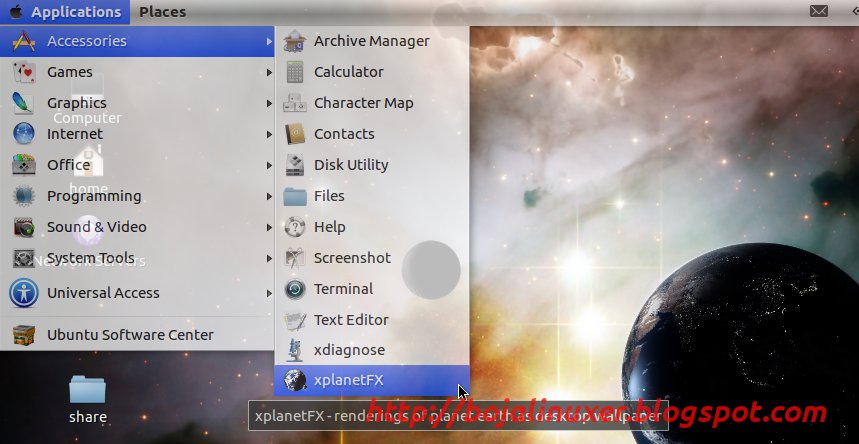Open the Places menu
The image size is (859, 444).
(x=162, y=12)
